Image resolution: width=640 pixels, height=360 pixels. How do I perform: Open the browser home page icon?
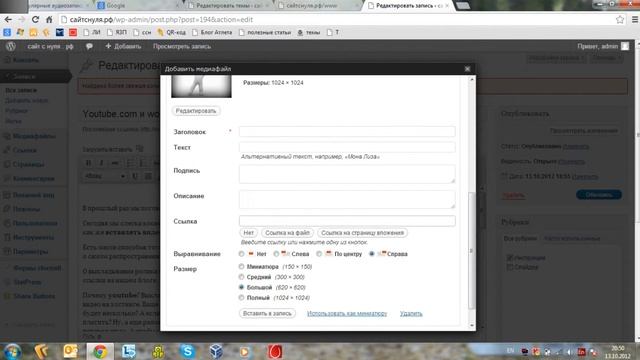click(49, 20)
